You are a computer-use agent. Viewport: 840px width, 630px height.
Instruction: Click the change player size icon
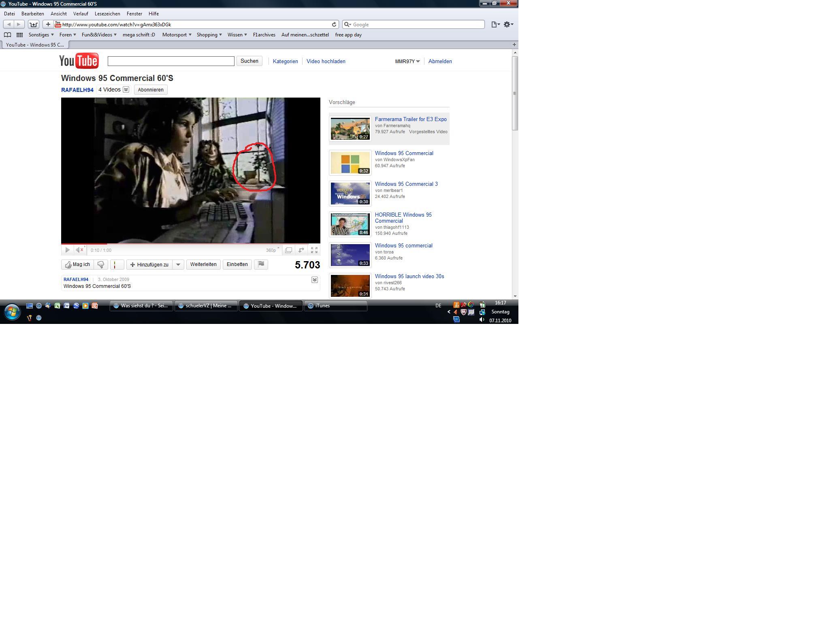point(301,250)
